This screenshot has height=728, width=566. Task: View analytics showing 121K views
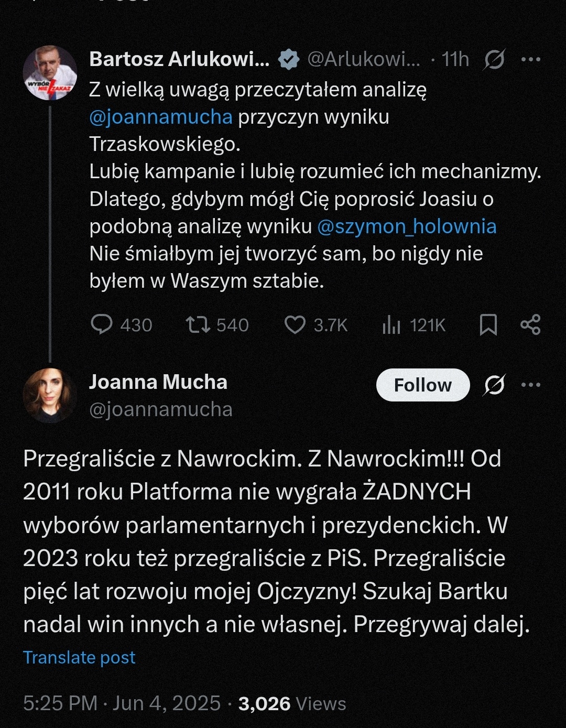click(391, 325)
